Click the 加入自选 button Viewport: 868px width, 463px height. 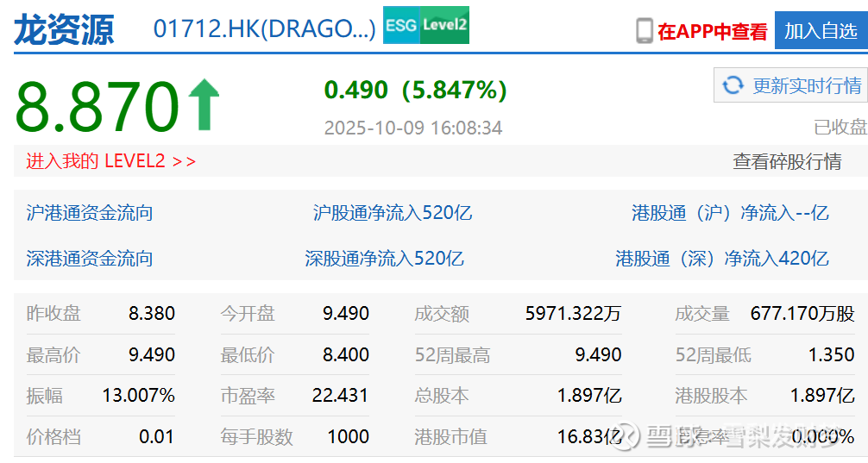coord(821,30)
